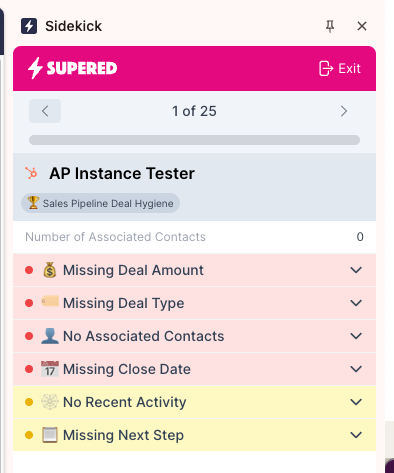
Task: Expand Missing Next Step chevron
Action: click(x=356, y=435)
